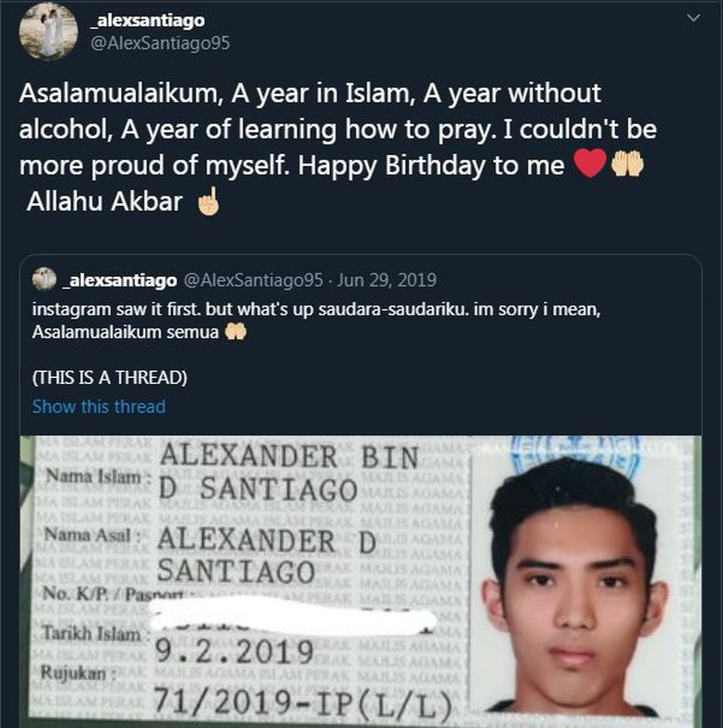
Task: Click the red heart emoji in tweet
Action: [x=591, y=164]
